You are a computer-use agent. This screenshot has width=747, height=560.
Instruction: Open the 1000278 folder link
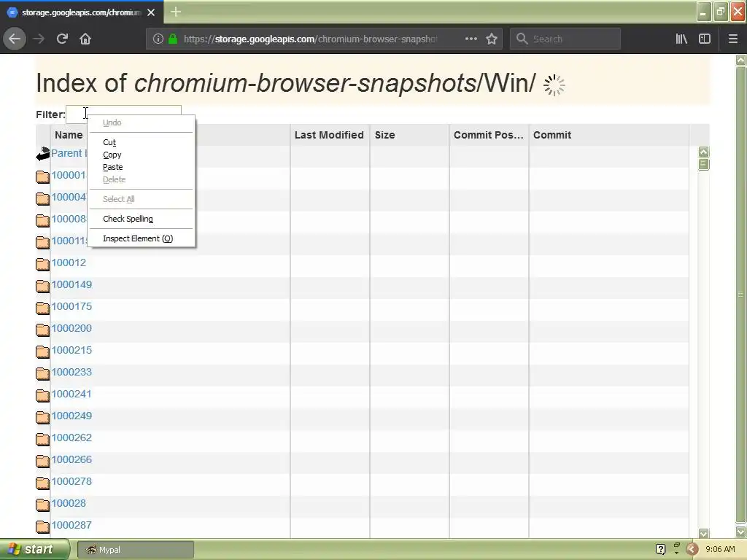click(x=71, y=482)
